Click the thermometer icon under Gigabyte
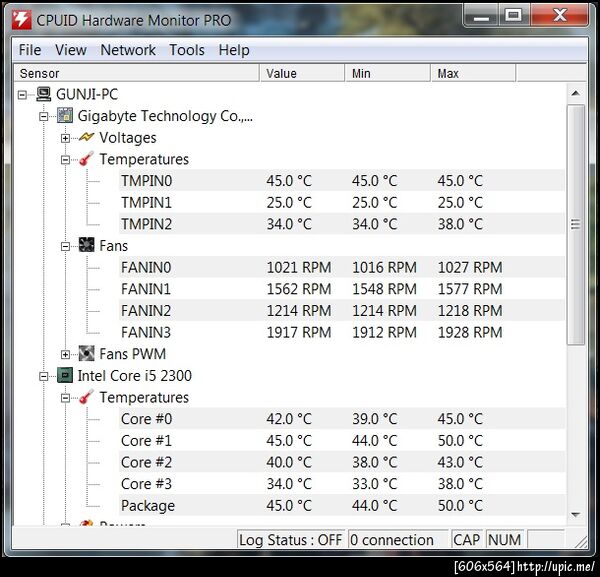 [x=86, y=159]
